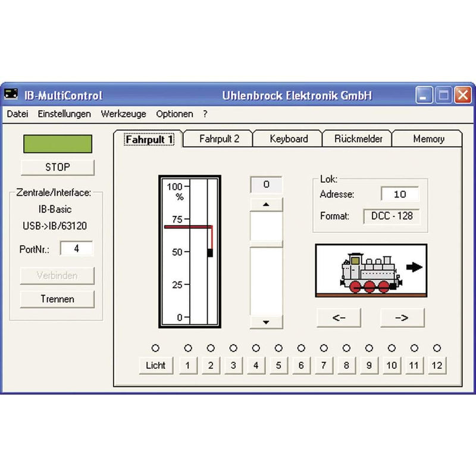Screen dimensions: 476x476
Task: Click the greyed-out Verbinden button
Action: [x=57, y=275]
